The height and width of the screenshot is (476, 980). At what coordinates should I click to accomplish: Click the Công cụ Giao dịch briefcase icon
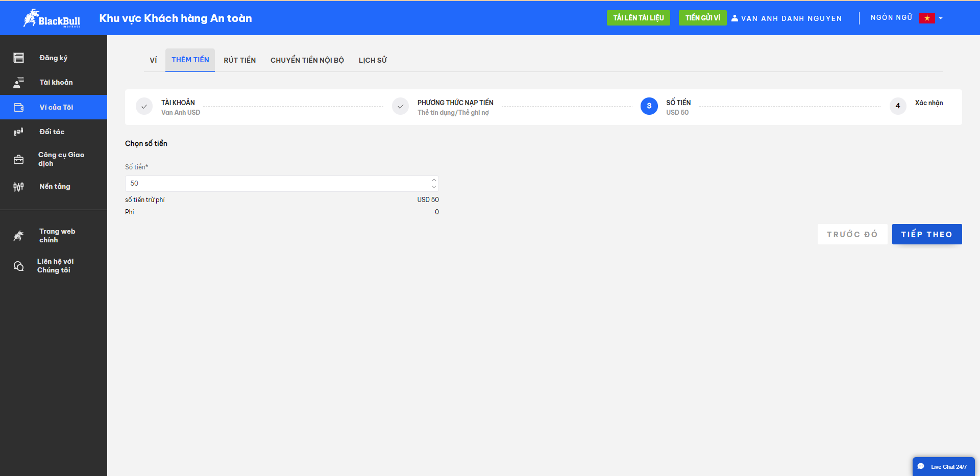pos(19,159)
